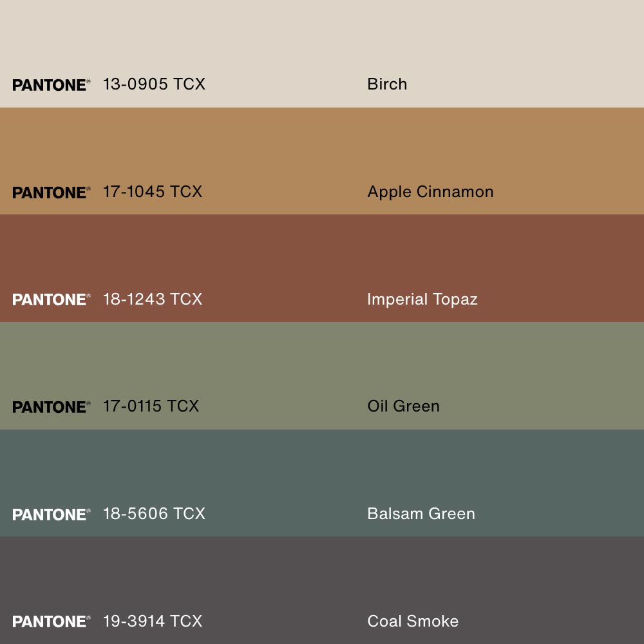Select the Balsam Green name label
Image resolution: width=644 pixels, height=644 pixels.
421,514
